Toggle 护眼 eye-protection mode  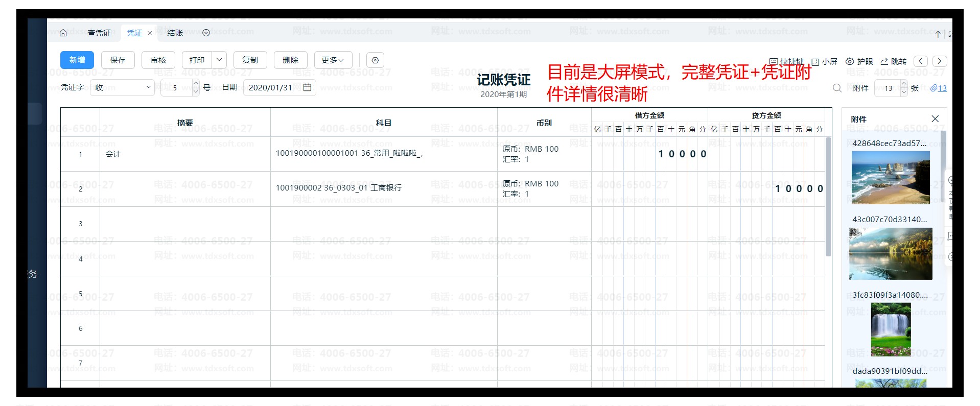tap(859, 61)
